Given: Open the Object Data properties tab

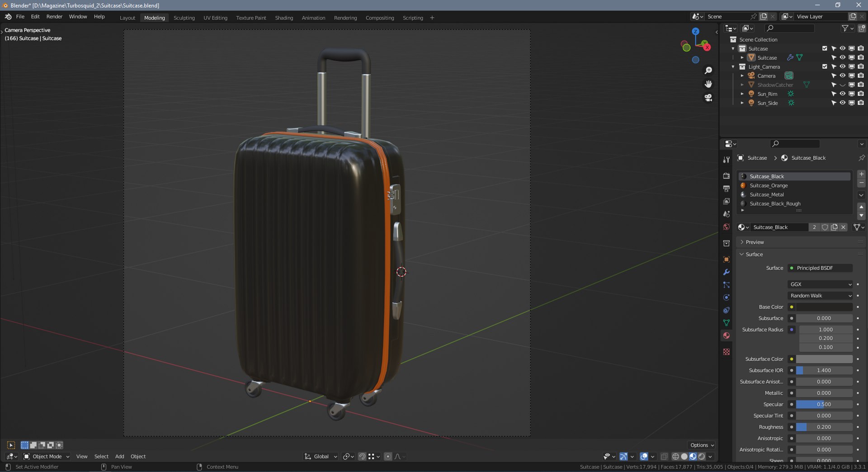Looking at the screenshot, I should point(726,323).
